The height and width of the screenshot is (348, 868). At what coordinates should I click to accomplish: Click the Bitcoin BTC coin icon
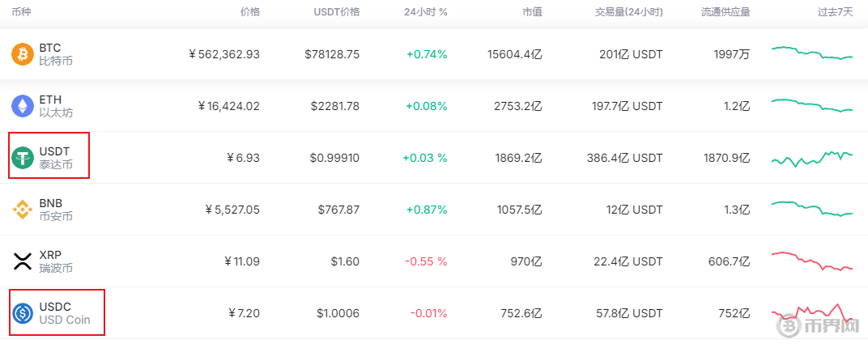coord(22,54)
